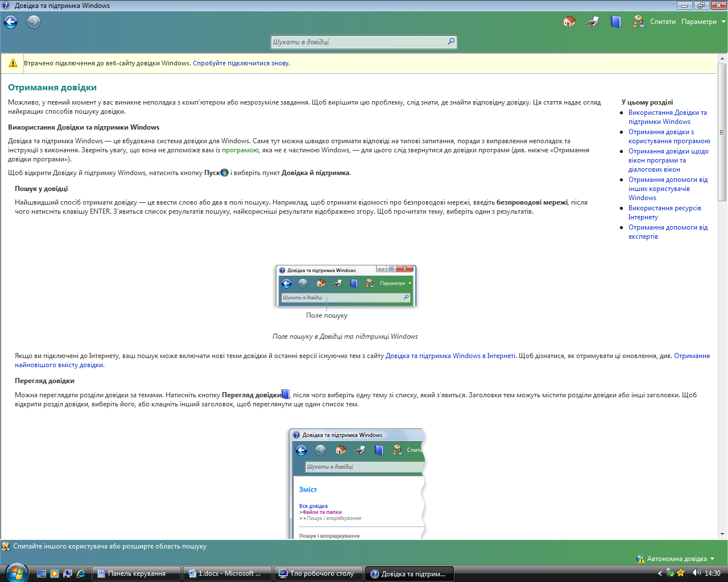Launch Windows Media Player from quick launch
This screenshot has height=582, width=728.
click(55, 573)
